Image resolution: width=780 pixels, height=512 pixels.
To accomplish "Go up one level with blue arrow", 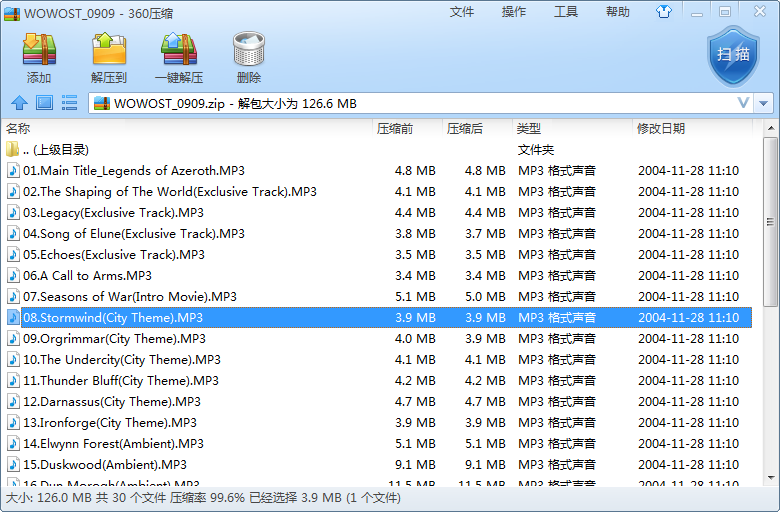I will tap(19, 103).
